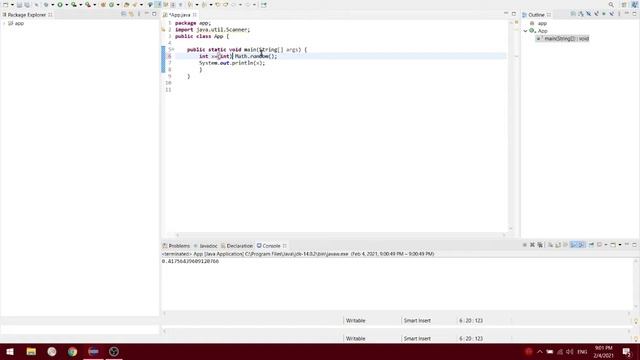Open the Display Selected Console dropdown
The image size is (640, 360).
606,245
